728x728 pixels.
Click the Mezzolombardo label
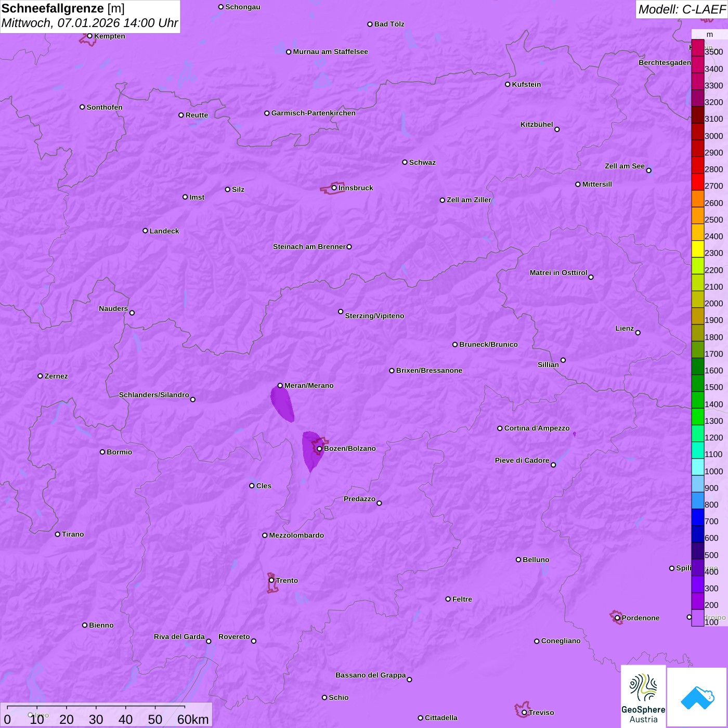(x=296, y=535)
